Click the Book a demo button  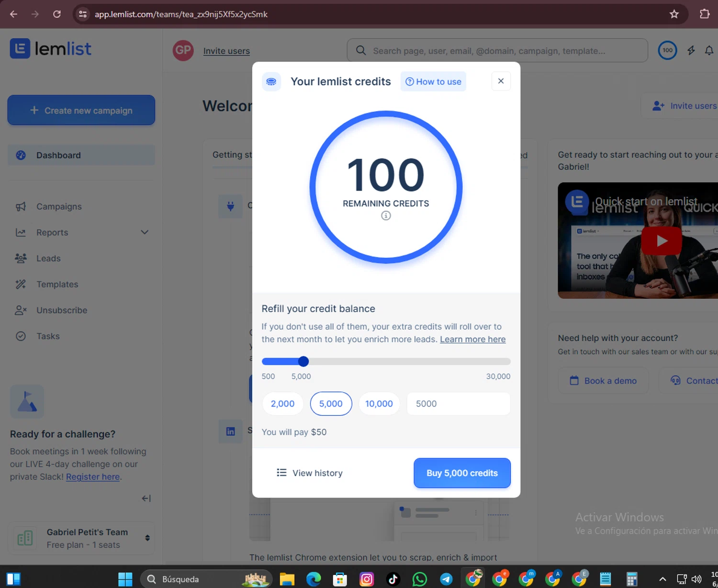tap(603, 381)
